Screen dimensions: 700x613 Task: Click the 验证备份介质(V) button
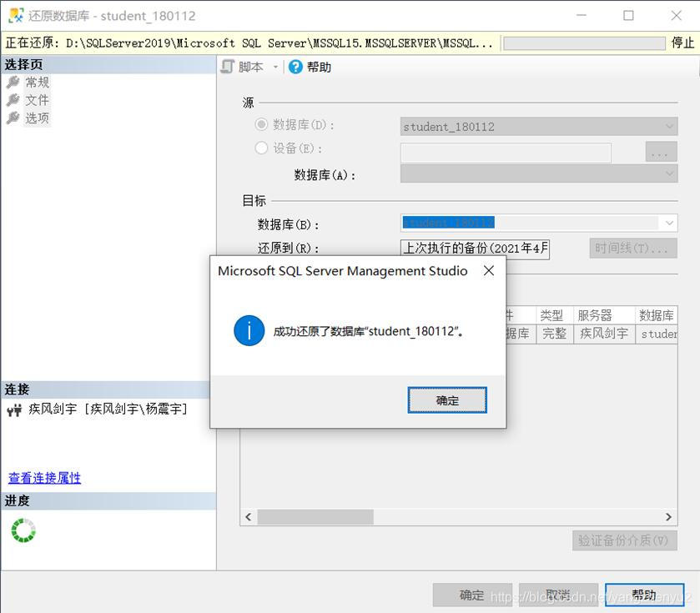click(x=625, y=540)
